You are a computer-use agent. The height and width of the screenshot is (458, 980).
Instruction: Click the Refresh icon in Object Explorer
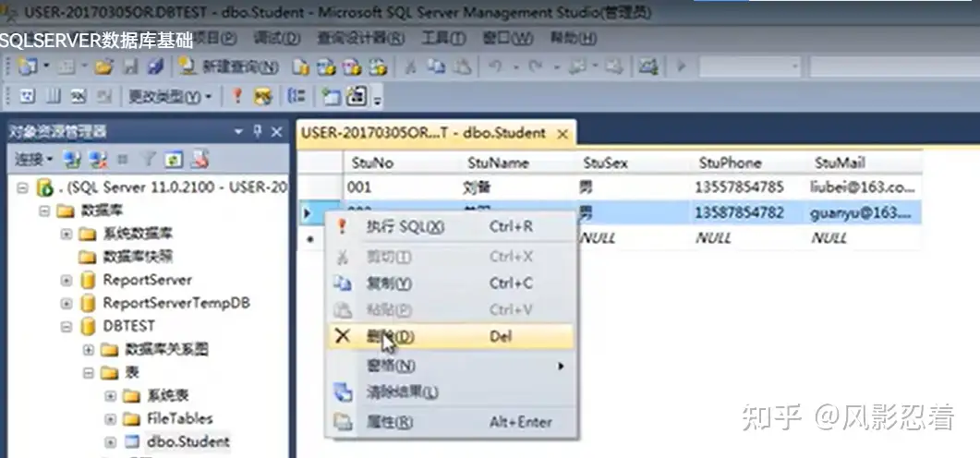coord(173,160)
